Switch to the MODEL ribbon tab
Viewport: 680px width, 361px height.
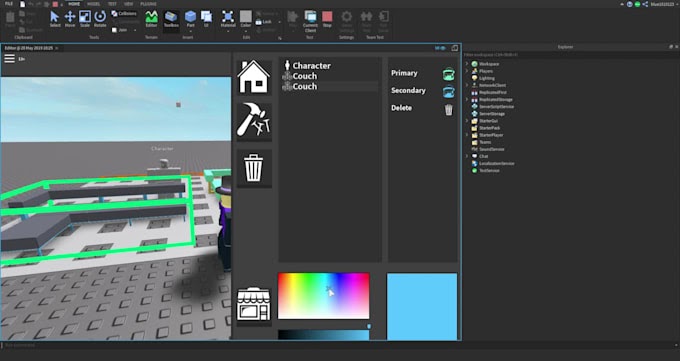[x=93, y=4]
